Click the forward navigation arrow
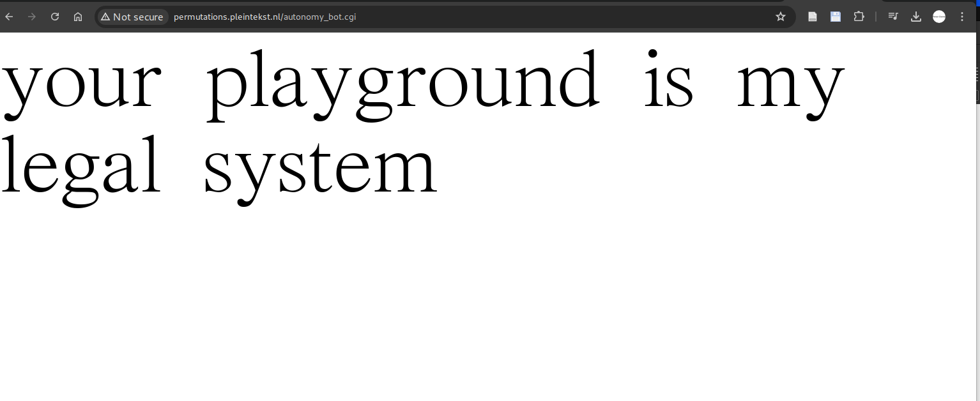 [32, 17]
